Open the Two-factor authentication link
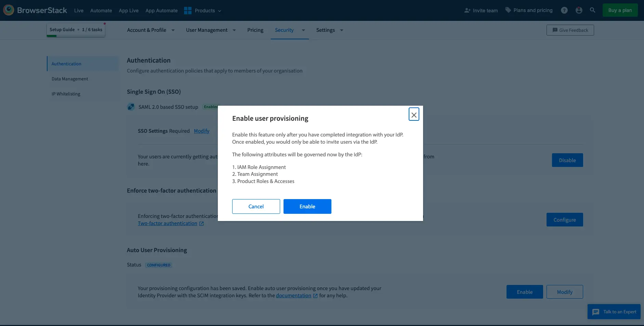This screenshot has width=644, height=326. click(x=168, y=223)
